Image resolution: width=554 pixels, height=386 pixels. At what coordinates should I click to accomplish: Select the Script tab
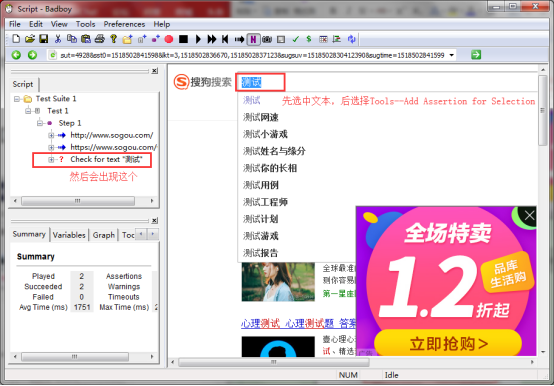23,84
